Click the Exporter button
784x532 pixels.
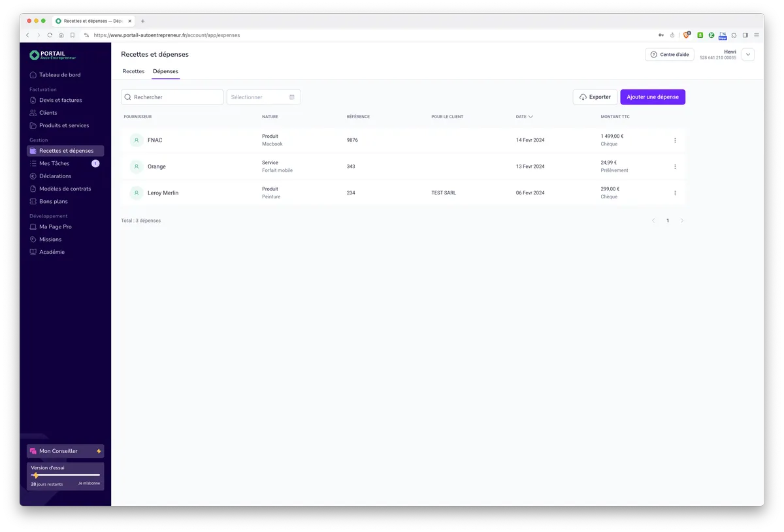point(595,97)
